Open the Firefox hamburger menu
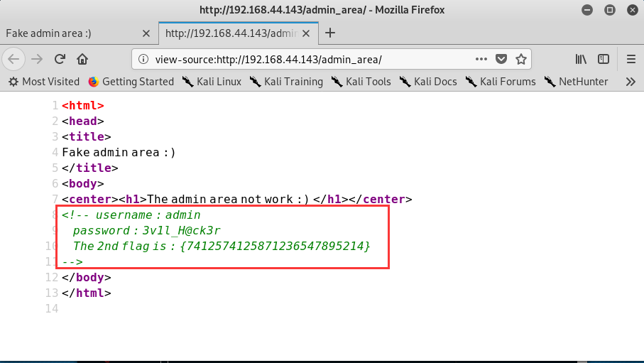This screenshot has height=363, width=644. click(x=631, y=59)
